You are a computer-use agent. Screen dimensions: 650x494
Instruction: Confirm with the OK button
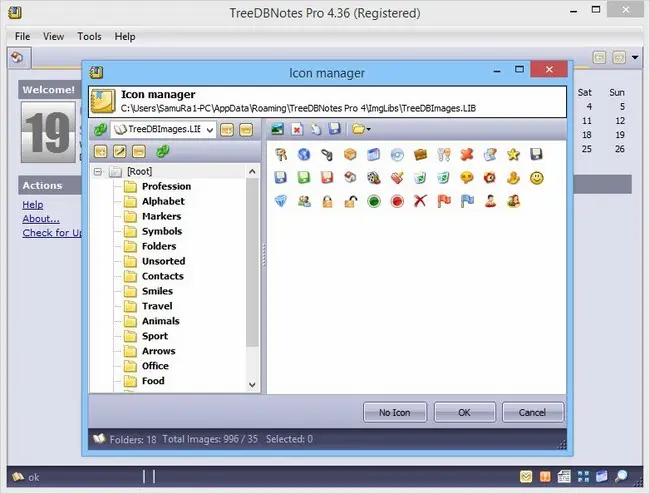(464, 412)
